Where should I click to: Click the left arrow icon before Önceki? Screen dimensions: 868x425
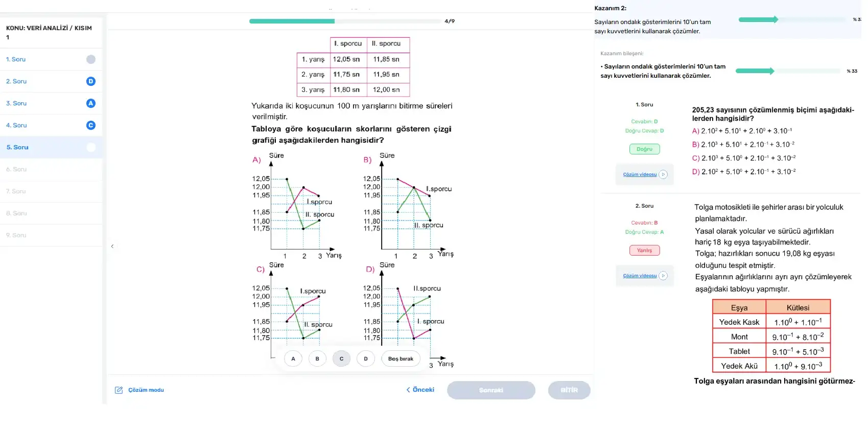[x=408, y=390]
